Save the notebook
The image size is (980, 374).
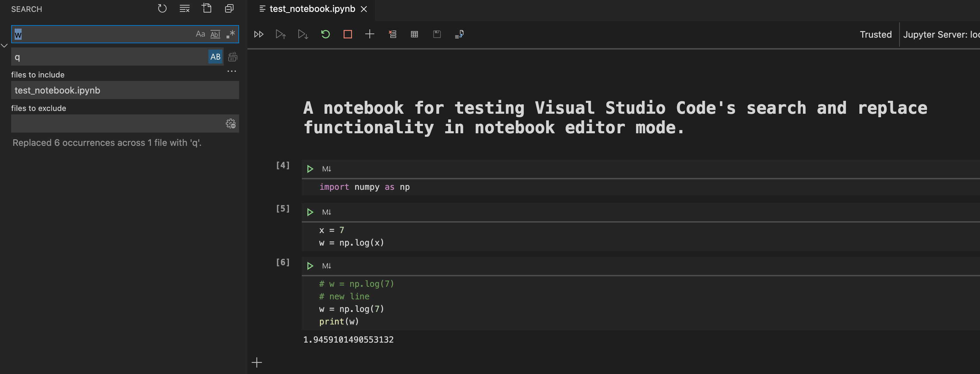(436, 34)
